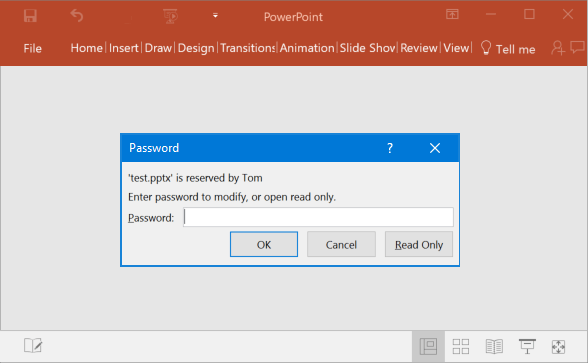588x363 pixels.
Task: Go to the Animations tab
Action: (307, 48)
